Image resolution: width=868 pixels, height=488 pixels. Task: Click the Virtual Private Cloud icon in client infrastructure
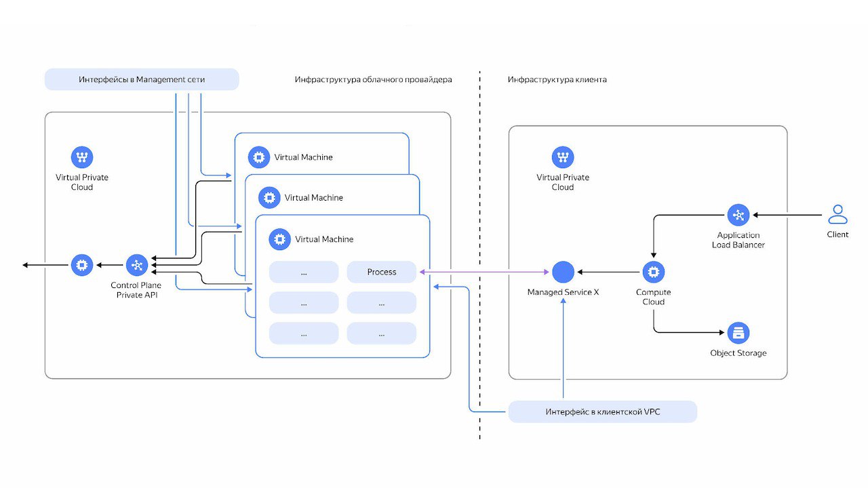tap(563, 157)
